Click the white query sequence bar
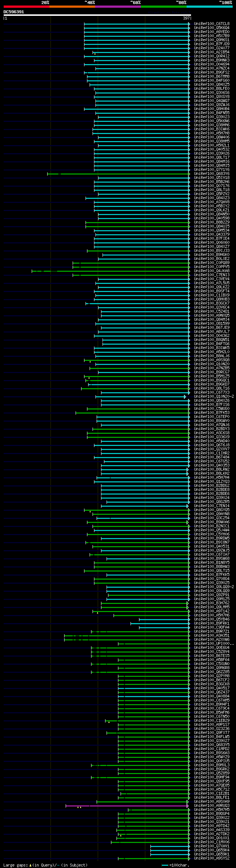The height and width of the screenshot is (868, 236). click(x=97, y=15)
